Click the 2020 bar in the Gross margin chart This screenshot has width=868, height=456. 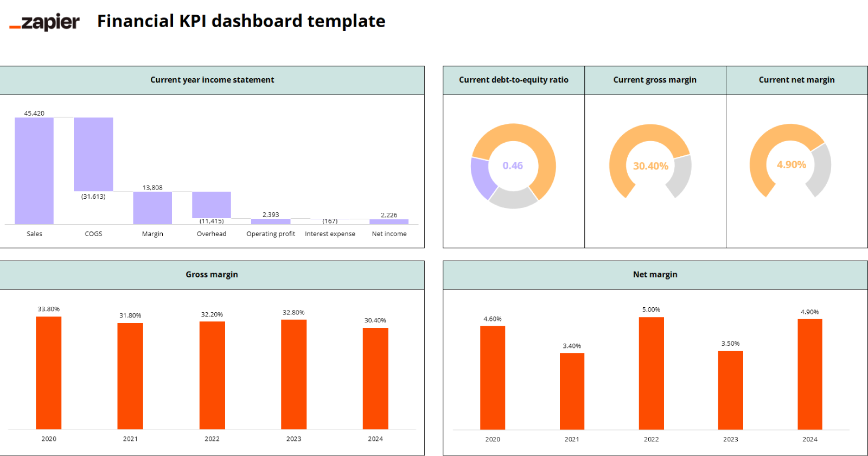click(49, 373)
